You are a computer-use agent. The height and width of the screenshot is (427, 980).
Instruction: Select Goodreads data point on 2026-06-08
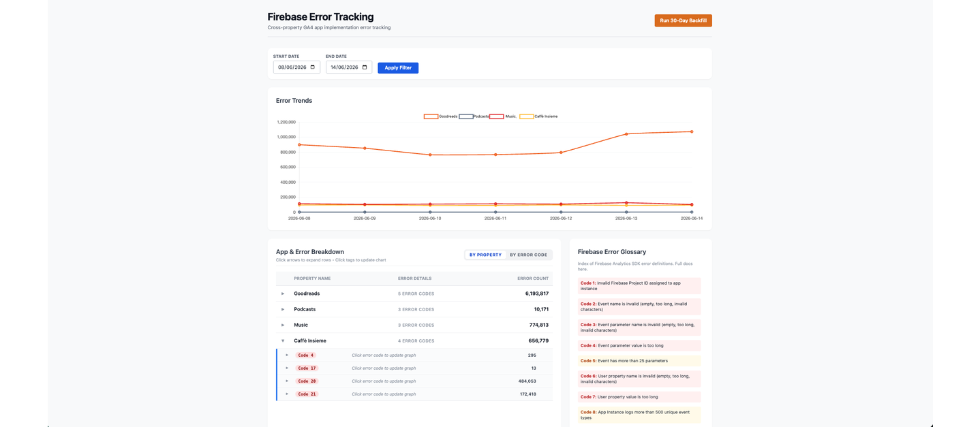coord(299,144)
